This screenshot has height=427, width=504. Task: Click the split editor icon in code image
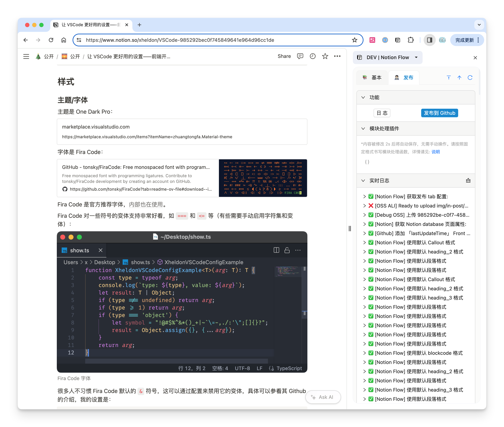tap(276, 250)
